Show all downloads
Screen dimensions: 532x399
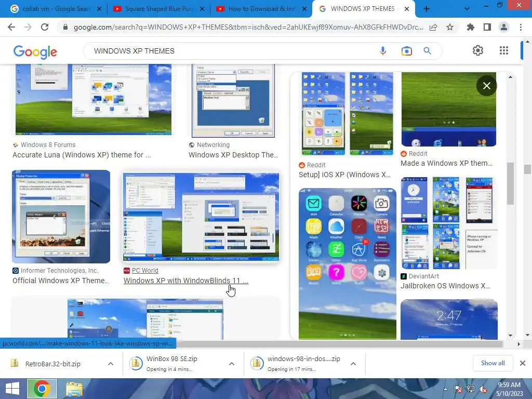(493, 363)
